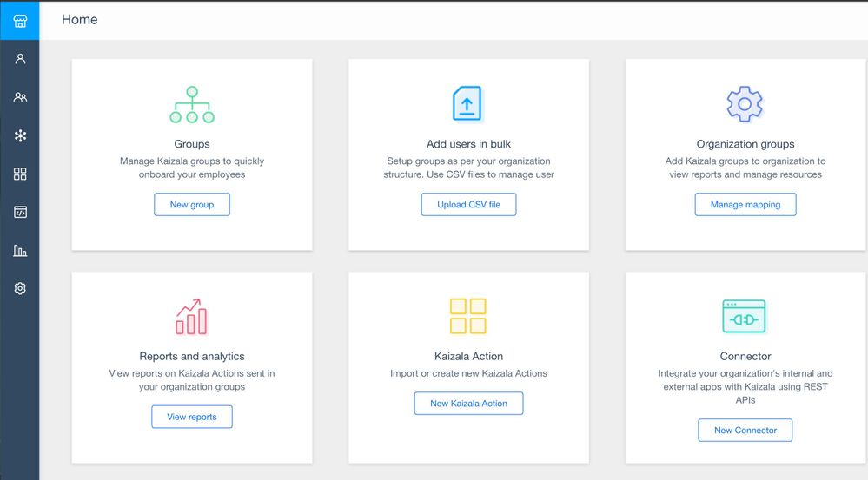The width and height of the screenshot is (868, 480).
Task: Click 'Import or create new Kaizala Actions' text
Action: [469, 373]
